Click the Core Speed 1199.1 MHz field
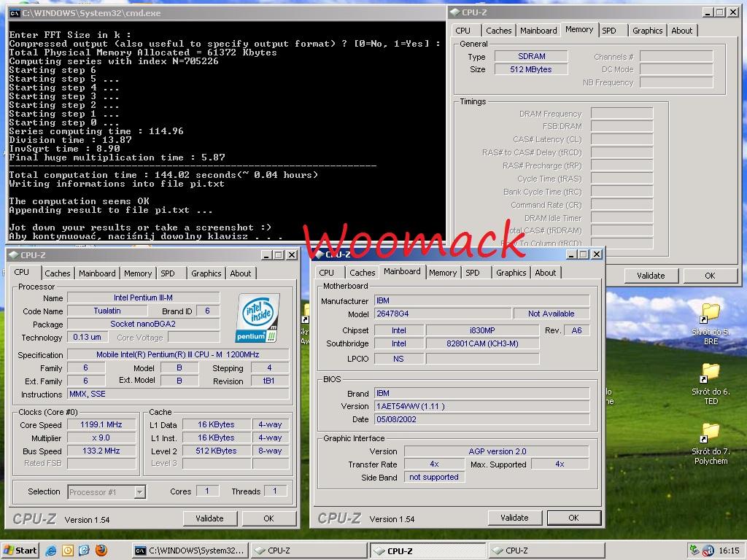Image resolution: width=747 pixels, height=560 pixels. pos(101,424)
